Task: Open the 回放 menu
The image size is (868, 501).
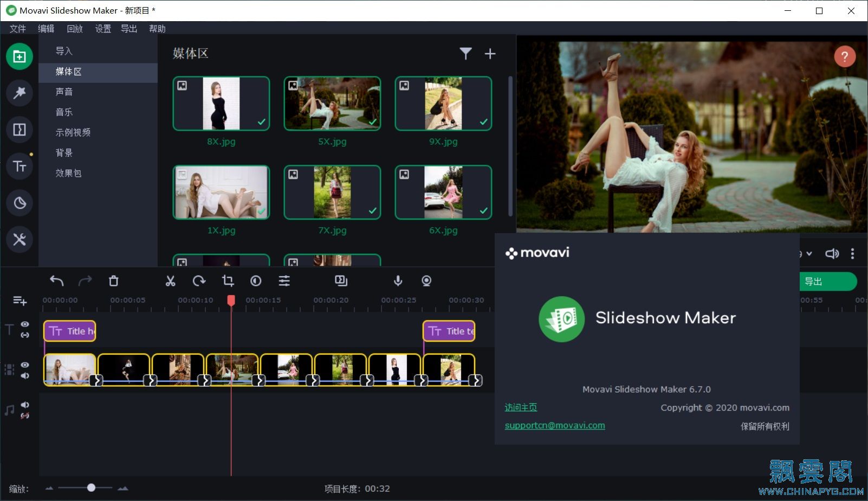Action: tap(75, 29)
